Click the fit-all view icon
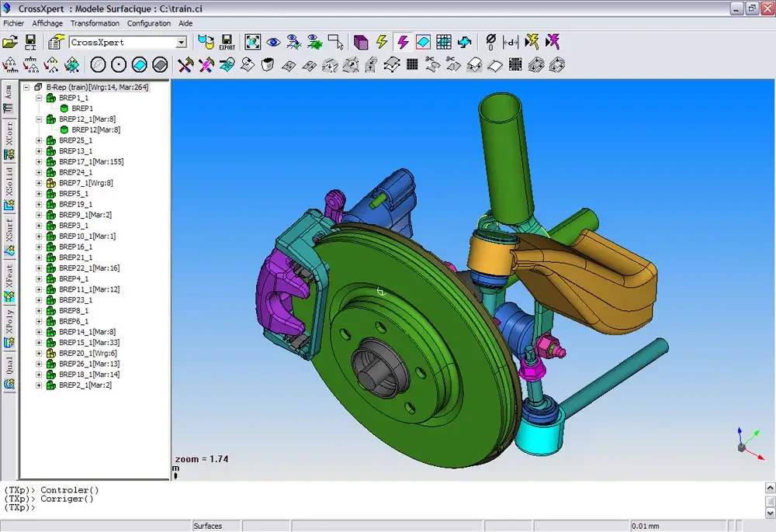The image size is (776, 532). coord(252,42)
